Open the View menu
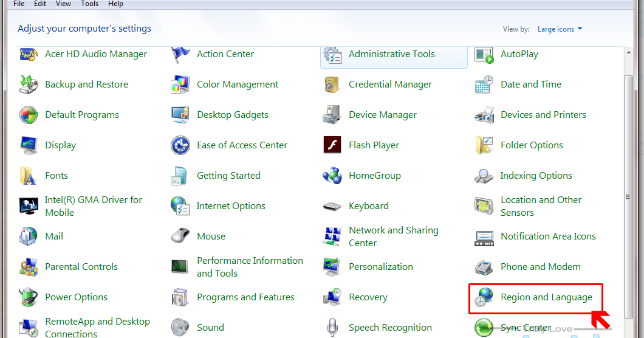644x338 pixels. [63, 4]
